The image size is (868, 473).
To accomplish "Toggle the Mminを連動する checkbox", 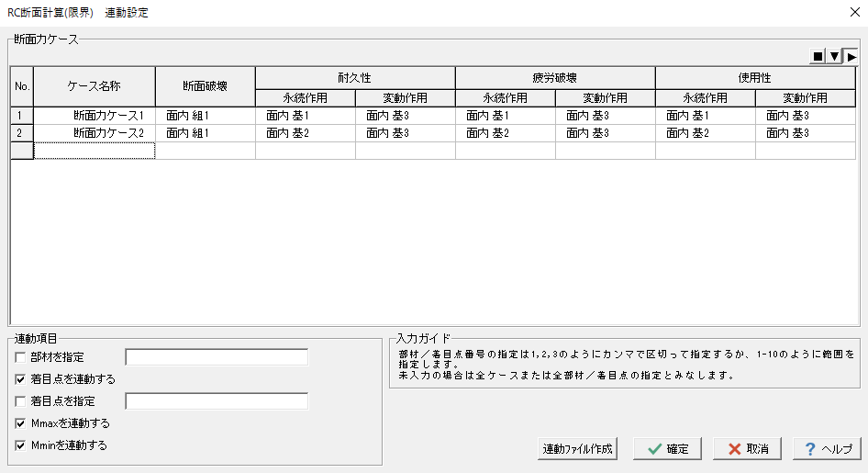I will pos(20,445).
